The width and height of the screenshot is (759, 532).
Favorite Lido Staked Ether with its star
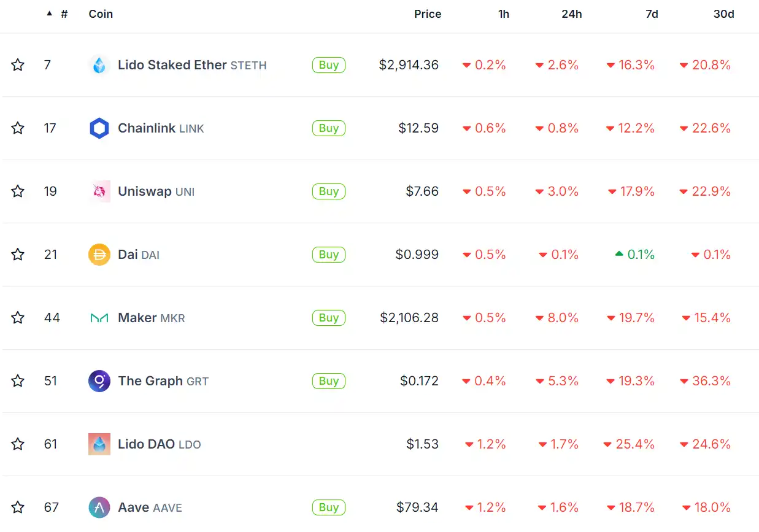(18, 65)
